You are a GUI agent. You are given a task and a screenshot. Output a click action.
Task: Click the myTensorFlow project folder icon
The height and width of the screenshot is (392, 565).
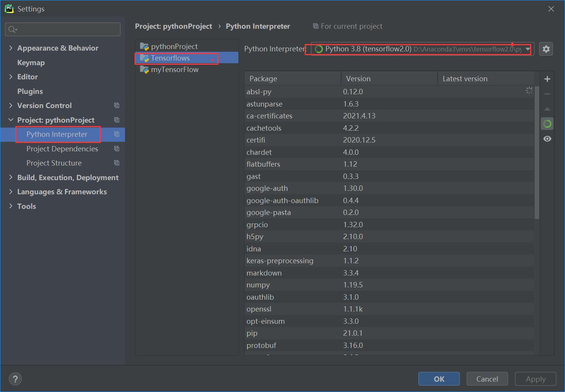point(144,69)
